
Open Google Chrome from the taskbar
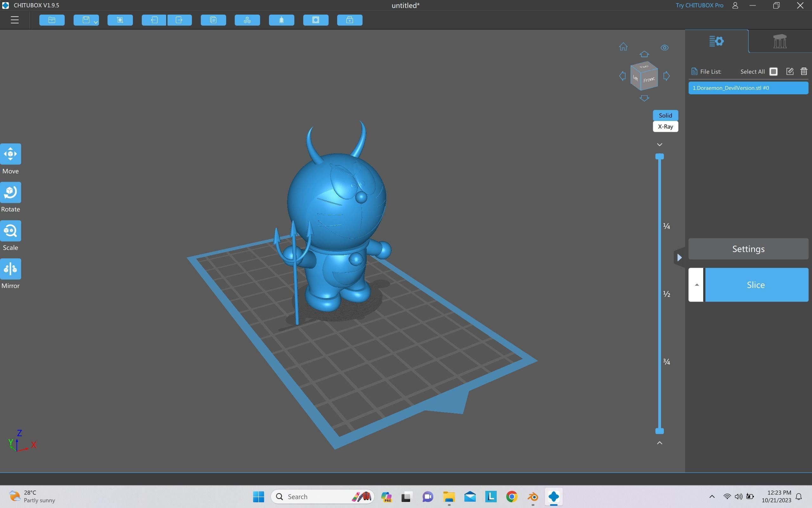tap(512, 497)
